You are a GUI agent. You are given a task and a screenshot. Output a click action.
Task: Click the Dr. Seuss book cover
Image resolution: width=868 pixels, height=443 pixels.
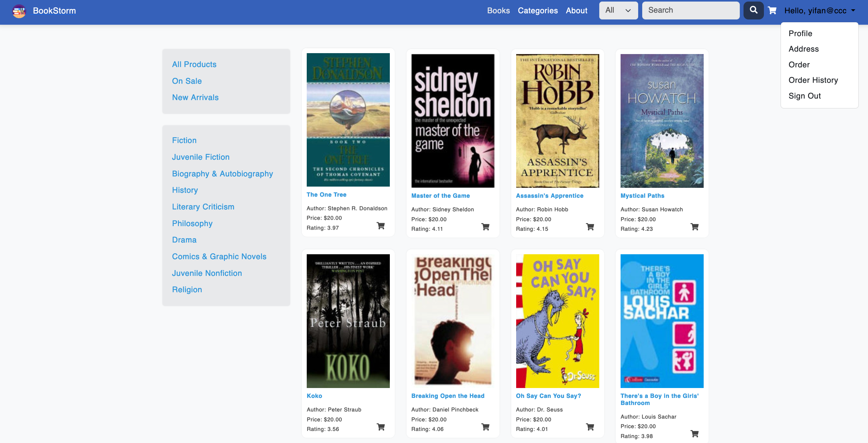(557, 321)
